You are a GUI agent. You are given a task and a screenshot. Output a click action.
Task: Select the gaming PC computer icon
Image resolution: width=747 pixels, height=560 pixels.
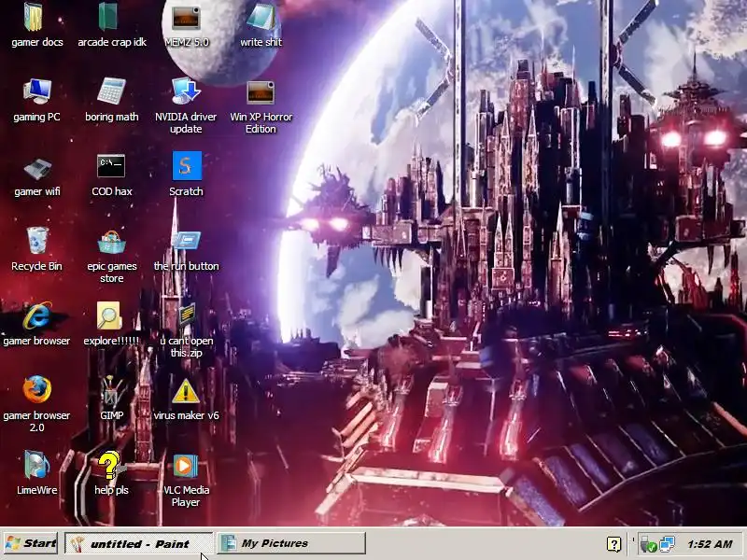point(37,91)
